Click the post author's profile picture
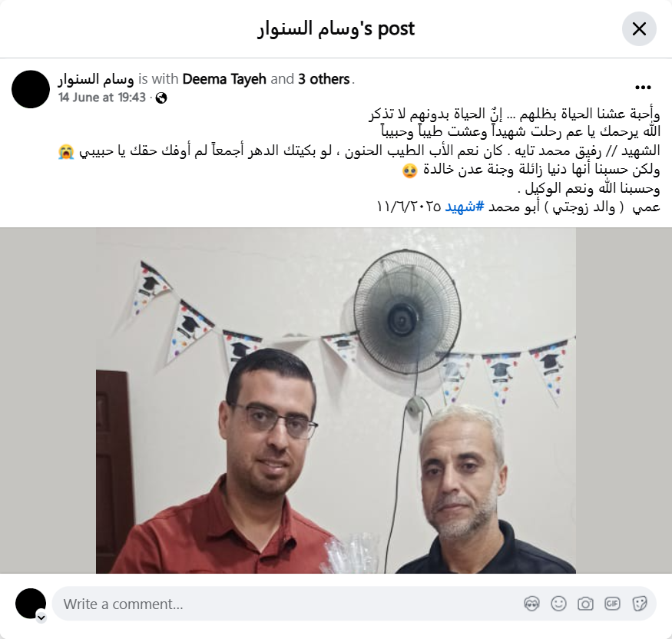The height and width of the screenshot is (639, 672). [31, 89]
